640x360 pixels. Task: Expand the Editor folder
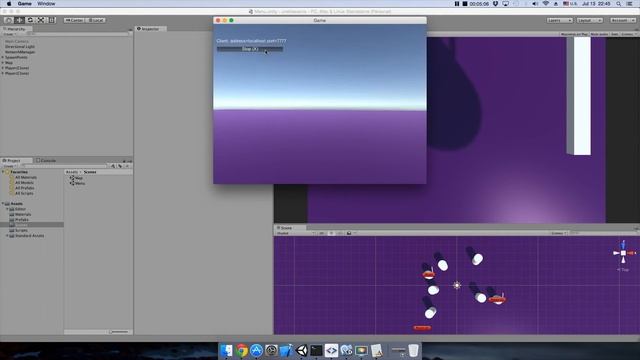(7, 209)
